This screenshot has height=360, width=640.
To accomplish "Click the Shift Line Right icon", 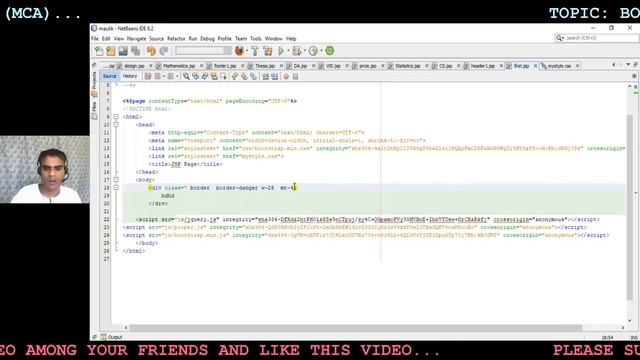I will pyautogui.click(x=275, y=76).
